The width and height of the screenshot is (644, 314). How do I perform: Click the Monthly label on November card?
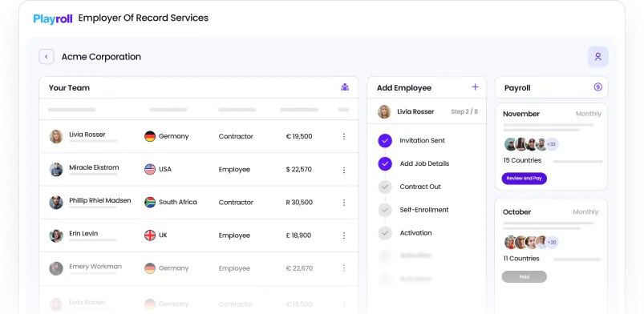pos(588,114)
